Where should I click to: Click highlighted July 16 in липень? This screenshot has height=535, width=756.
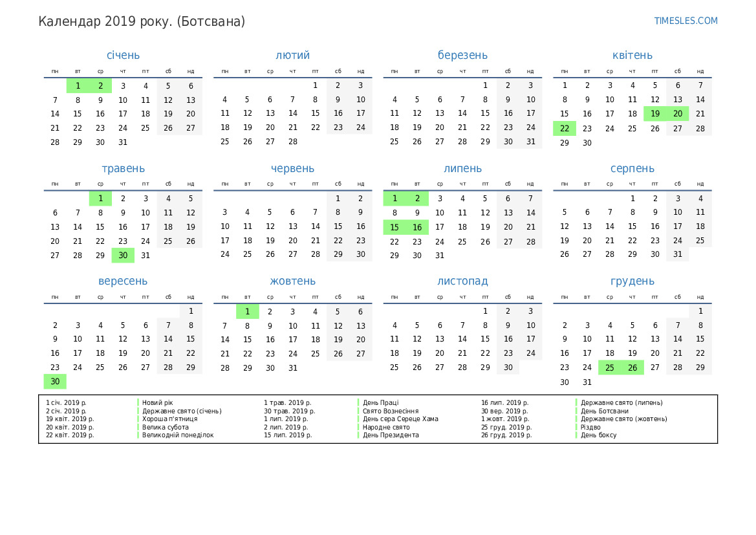[417, 227]
